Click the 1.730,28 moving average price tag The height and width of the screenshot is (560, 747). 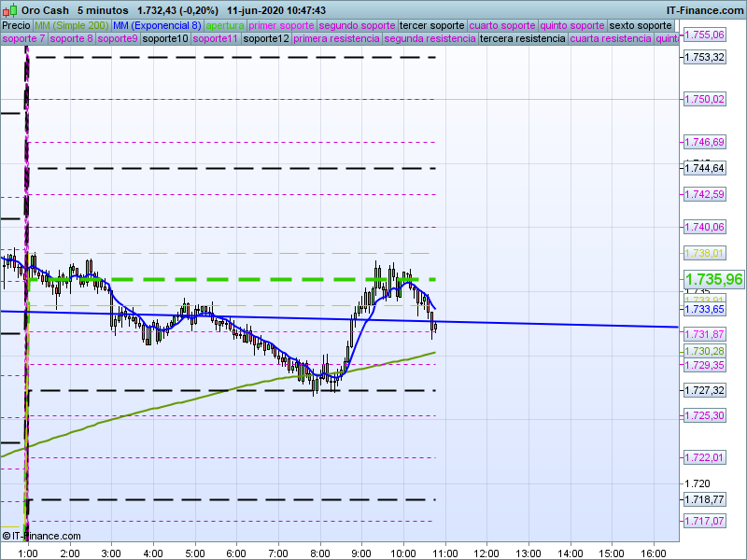[704, 351]
